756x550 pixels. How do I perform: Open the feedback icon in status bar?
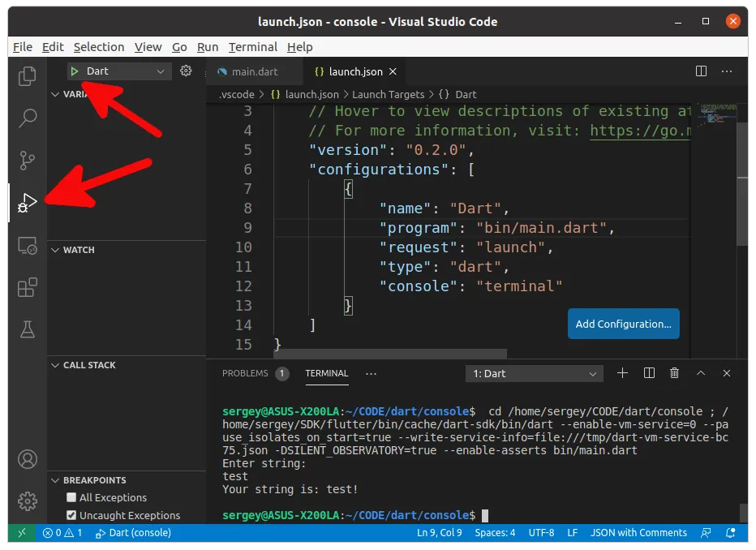(x=706, y=533)
